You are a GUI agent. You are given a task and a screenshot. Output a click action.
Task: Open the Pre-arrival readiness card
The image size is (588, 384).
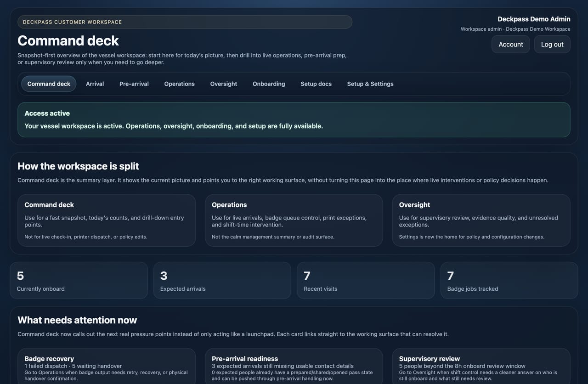pos(294,366)
